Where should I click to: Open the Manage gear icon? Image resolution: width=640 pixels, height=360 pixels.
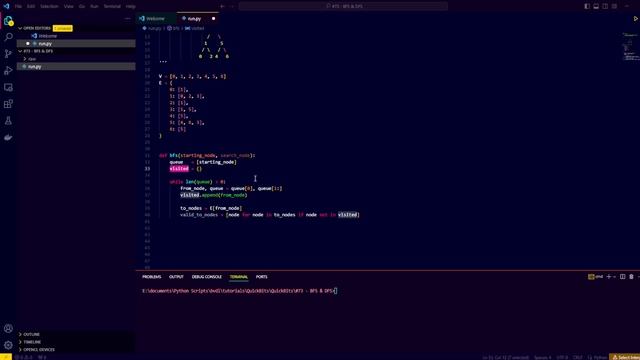tap(8, 345)
